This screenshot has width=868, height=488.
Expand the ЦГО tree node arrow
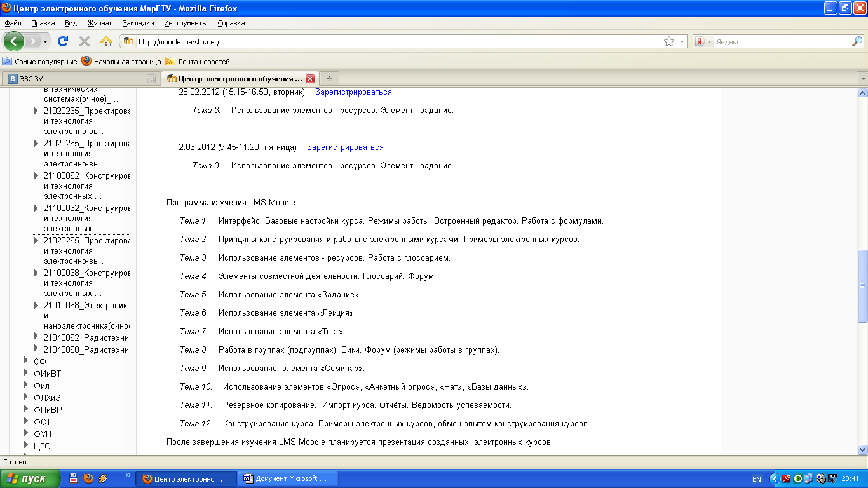click(26, 445)
